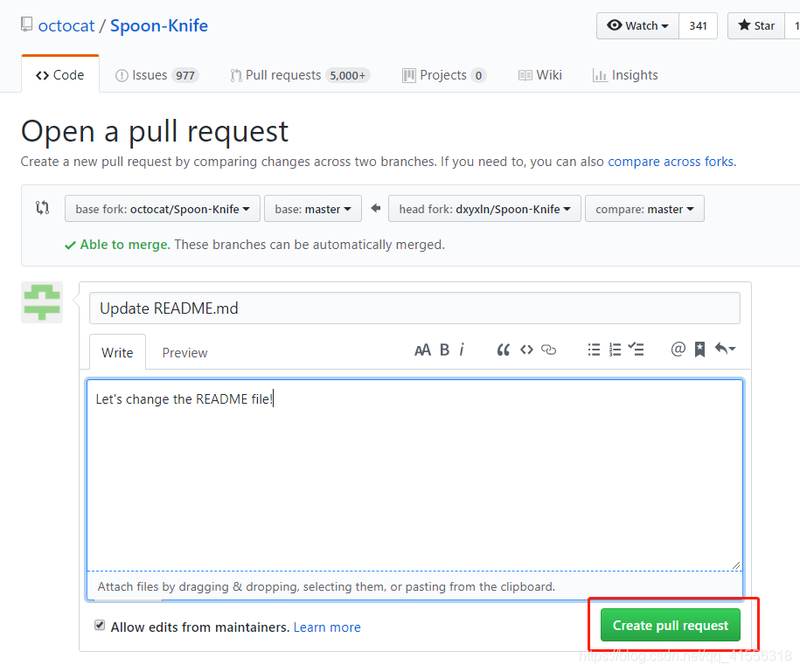Reference an issue with the bookmark icon
800x672 pixels.
tap(699, 350)
